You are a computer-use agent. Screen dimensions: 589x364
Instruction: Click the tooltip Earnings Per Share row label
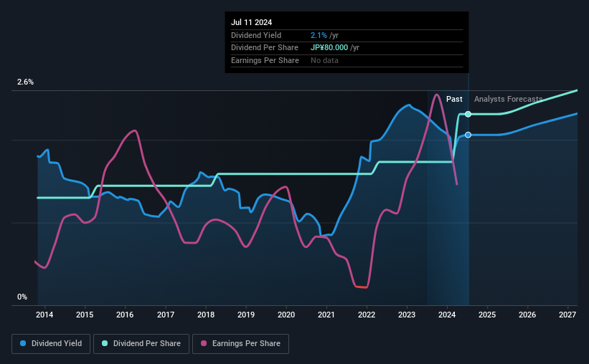(x=265, y=60)
